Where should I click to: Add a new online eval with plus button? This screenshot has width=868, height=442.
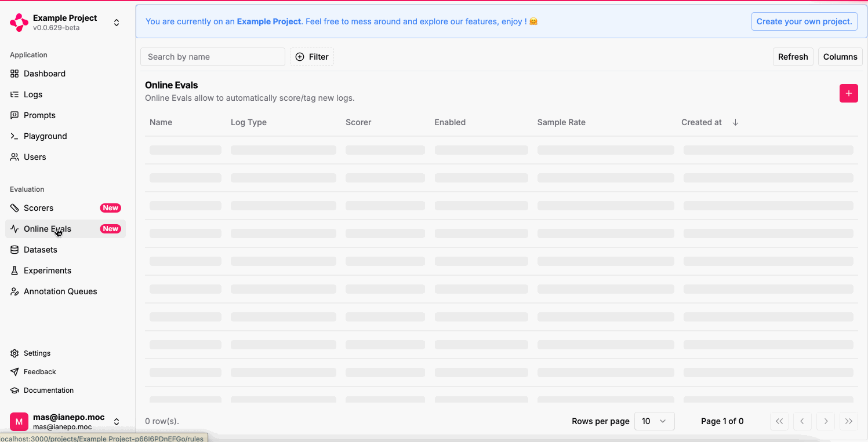849,93
